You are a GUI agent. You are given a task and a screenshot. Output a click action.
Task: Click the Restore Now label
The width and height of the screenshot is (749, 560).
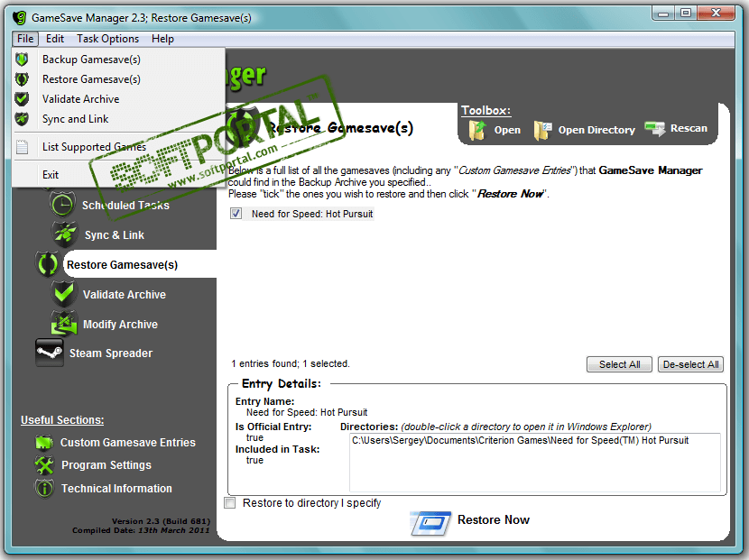[494, 519]
